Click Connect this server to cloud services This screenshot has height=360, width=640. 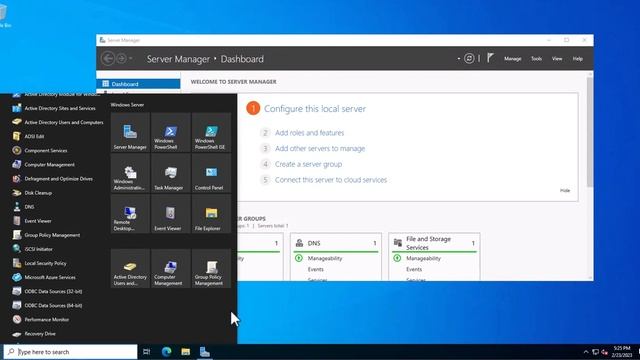pyautogui.click(x=331, y=180)
